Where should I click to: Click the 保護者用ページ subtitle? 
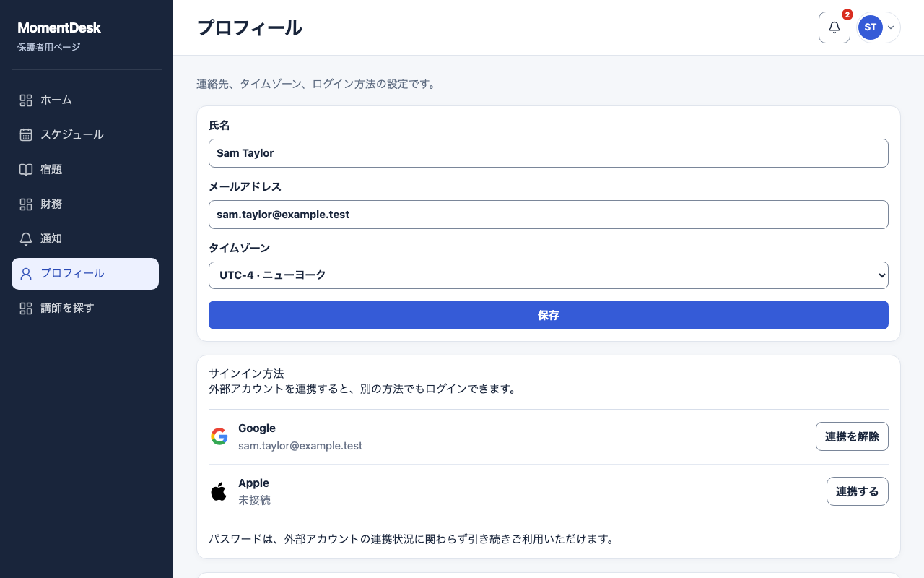pos(49,47)
